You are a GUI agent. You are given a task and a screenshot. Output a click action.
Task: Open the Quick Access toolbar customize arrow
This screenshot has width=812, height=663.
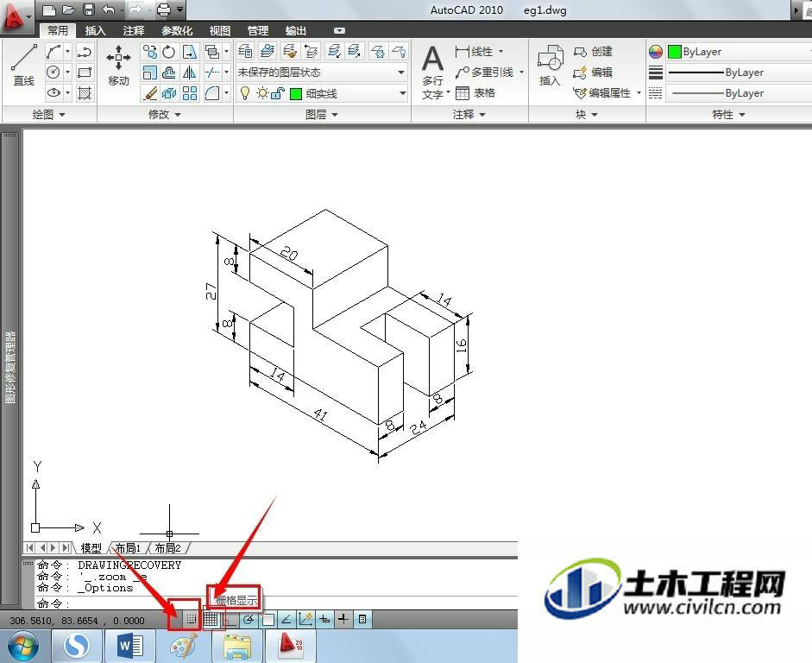(179, 9)
